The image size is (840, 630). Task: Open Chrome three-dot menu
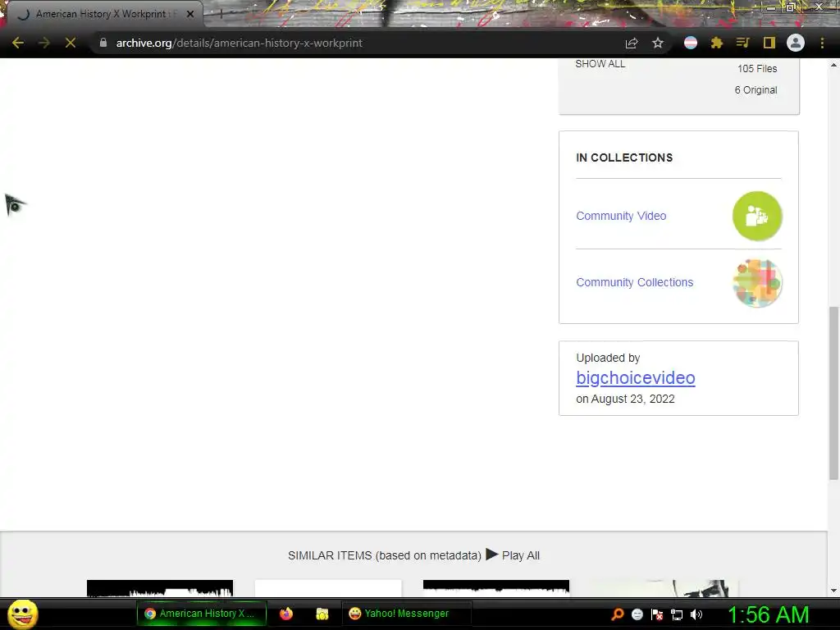822,43
